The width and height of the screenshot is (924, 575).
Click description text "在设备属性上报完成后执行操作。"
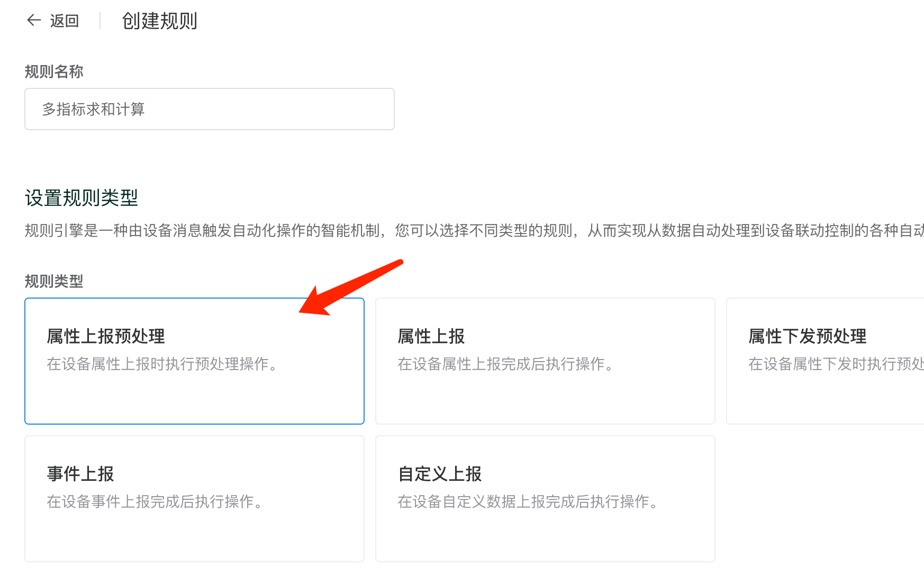click(x=506, y=364)
